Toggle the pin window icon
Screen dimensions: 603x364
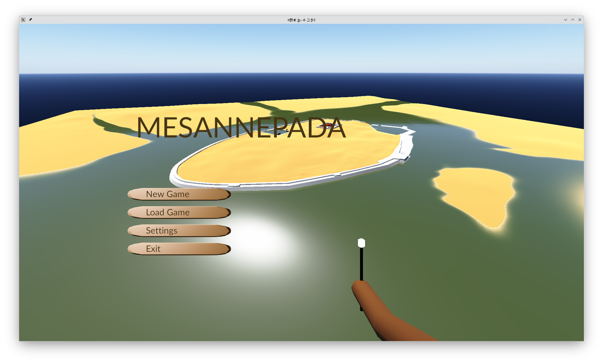click(30, 20)
